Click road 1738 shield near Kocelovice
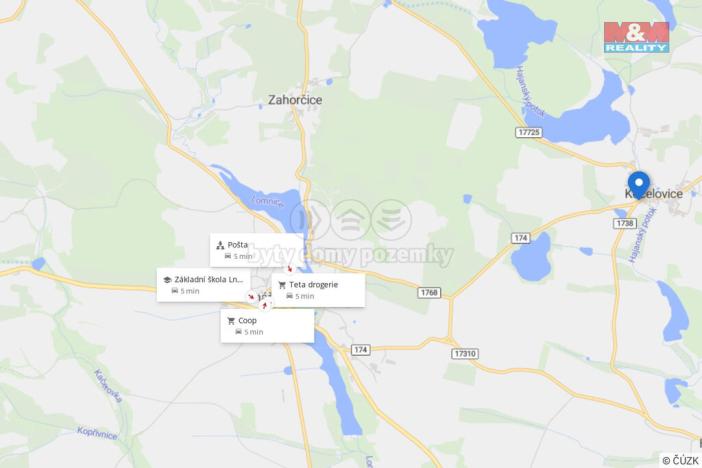The width and height of the screenshot is (702, 468). click(625, 223)
